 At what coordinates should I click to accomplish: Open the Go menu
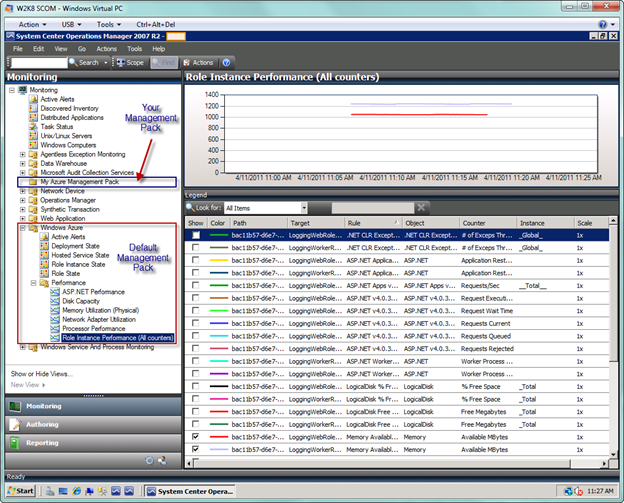(82, 49)
